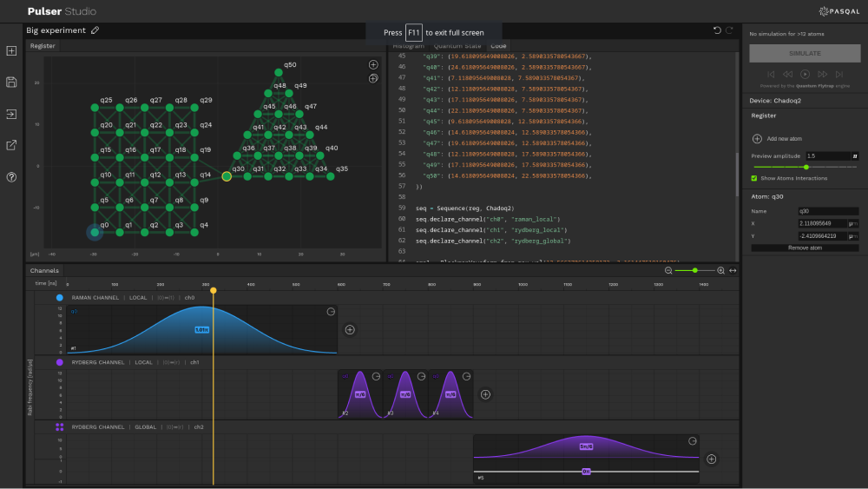This screenshot has width=868, height=489.
Task: Click the save icon in left sidebar
Action: click(x=11, y=83)
